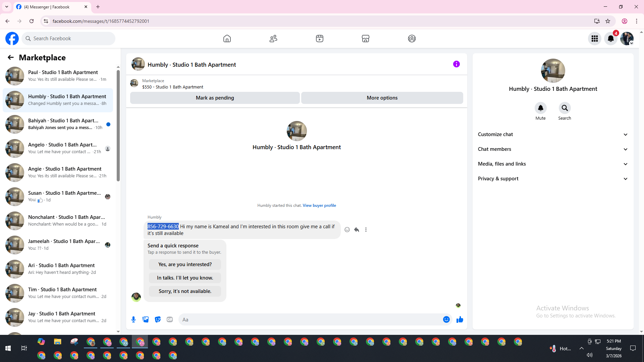Open the browser tab search dropdown
Screen dimensions: 644x362
tap(7, 7)
